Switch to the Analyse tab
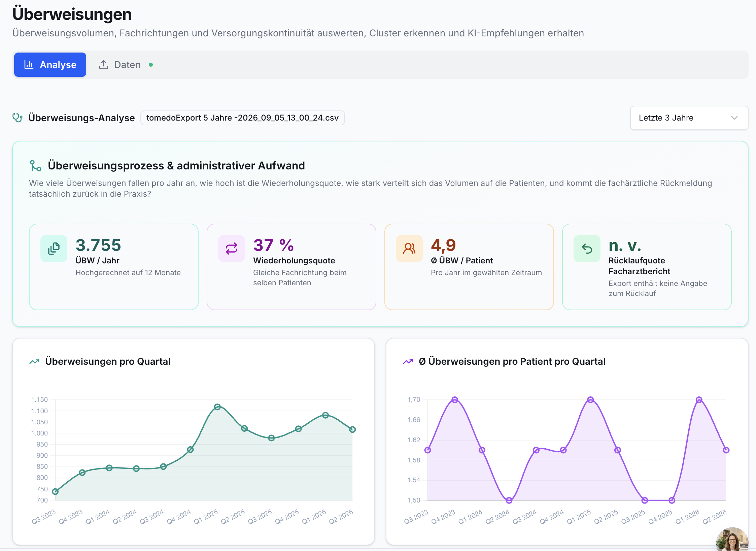 [50, 65]
